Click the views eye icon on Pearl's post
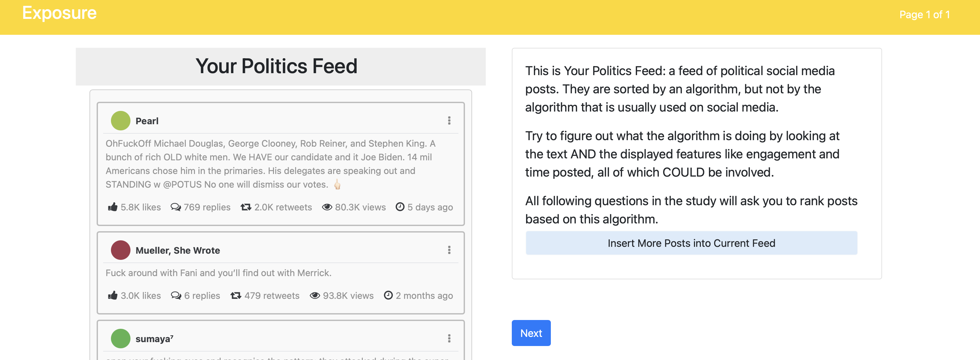This screenshot has width=980, height=360. click(x=327, y=207)
